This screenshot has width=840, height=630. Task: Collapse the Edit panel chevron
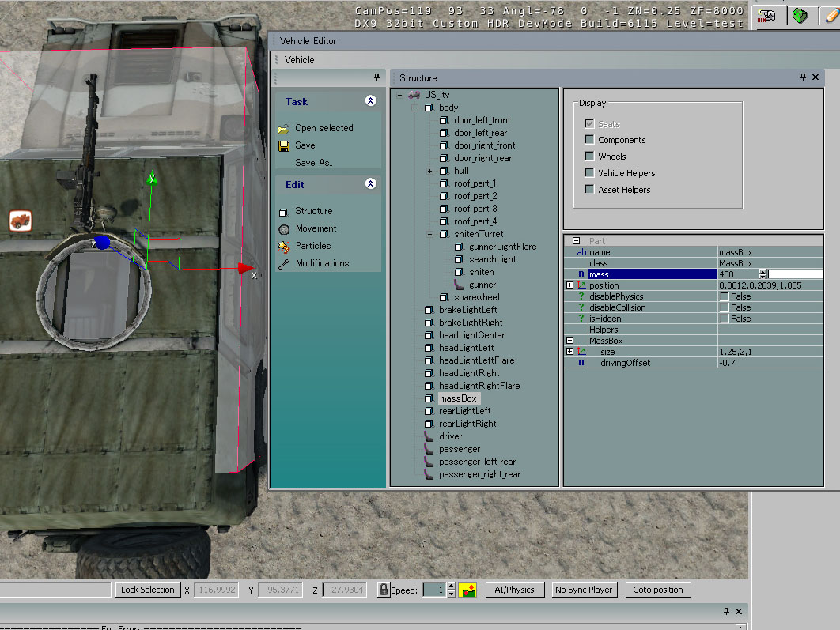tap(370, 183)
